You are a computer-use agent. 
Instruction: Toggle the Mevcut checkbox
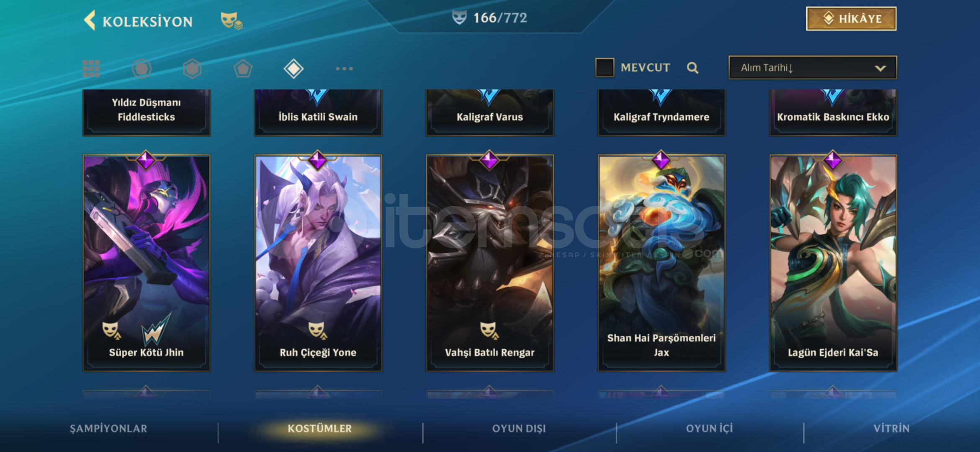(605, 67)
